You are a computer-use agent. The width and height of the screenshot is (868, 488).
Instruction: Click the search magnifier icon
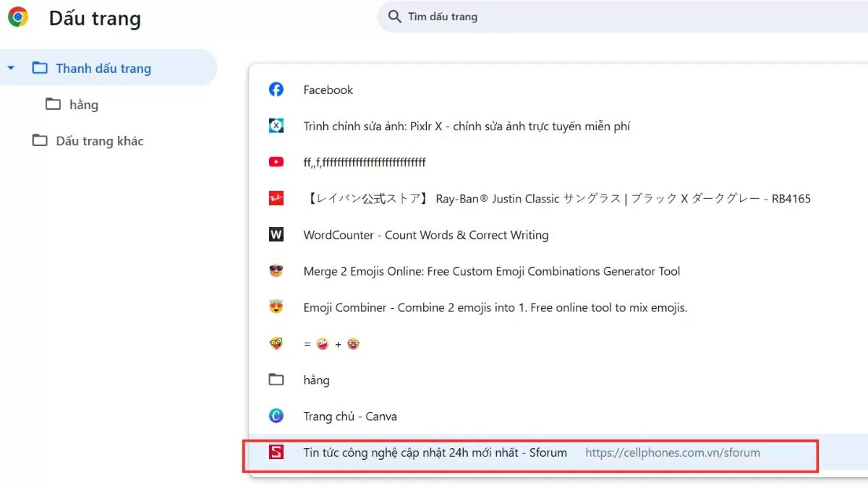click(394, 17)
